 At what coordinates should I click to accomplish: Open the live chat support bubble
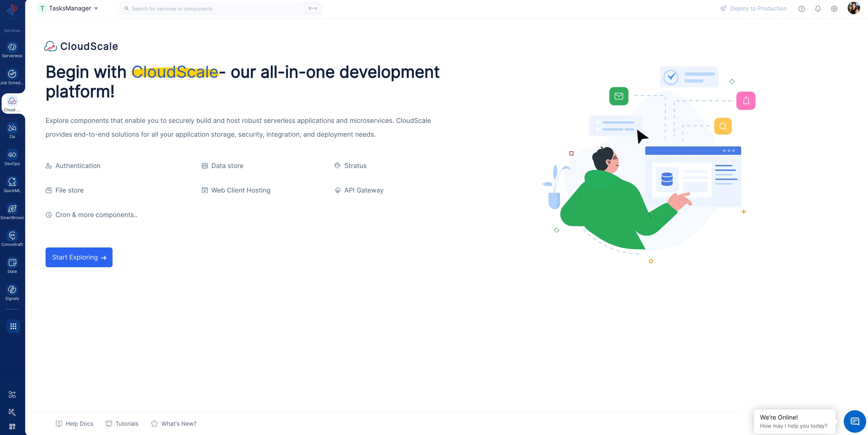855,421
